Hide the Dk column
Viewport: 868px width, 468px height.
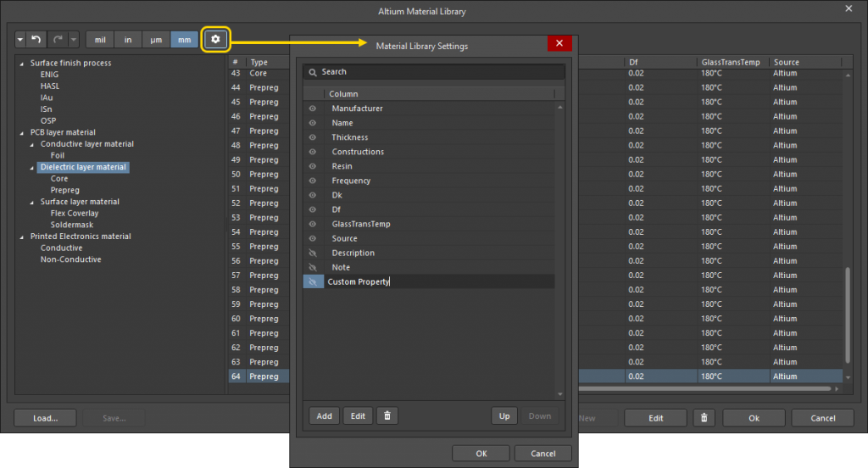(313, 195)
